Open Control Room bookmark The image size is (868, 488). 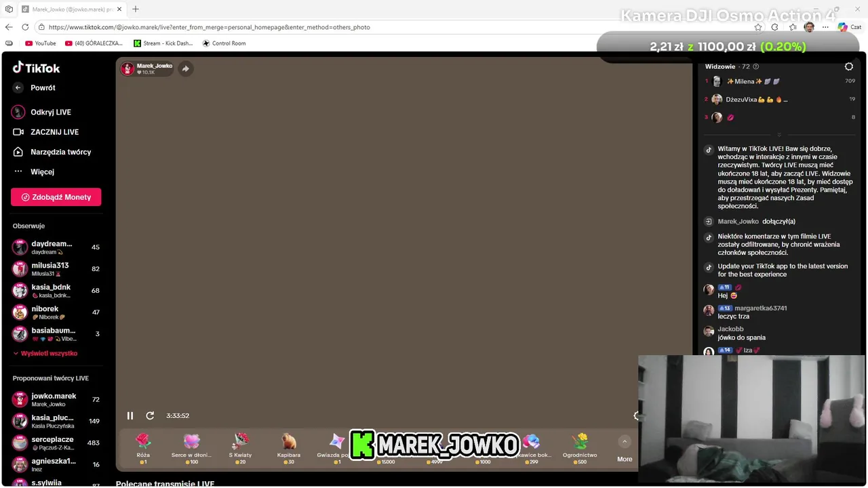pyautogui.click(x=224, y=43)
